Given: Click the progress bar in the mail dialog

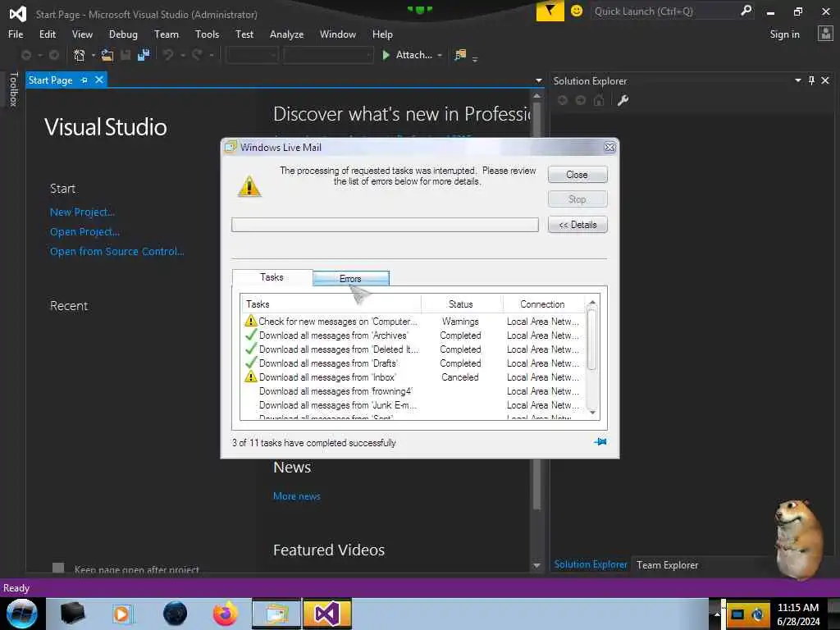Looking at the screenshot, I should (385, 225).
